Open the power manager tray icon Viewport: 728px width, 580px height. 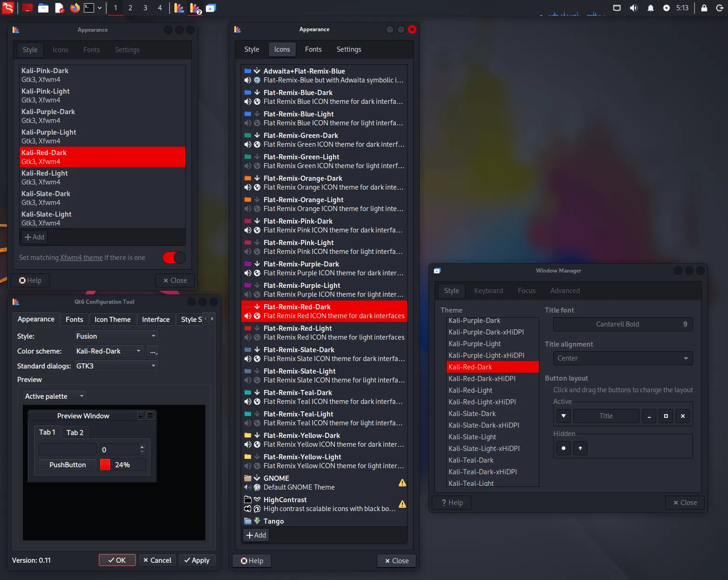click(667, 8)
